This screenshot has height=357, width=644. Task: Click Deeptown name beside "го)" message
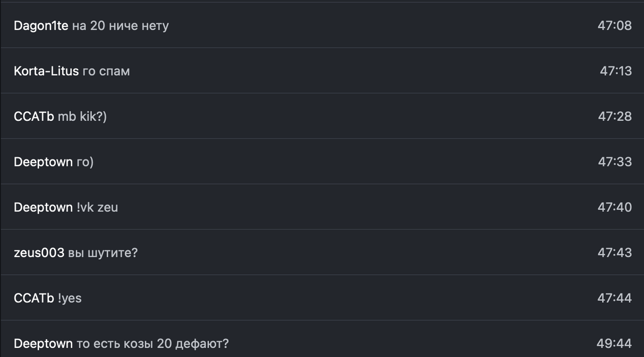click(43, 162)
